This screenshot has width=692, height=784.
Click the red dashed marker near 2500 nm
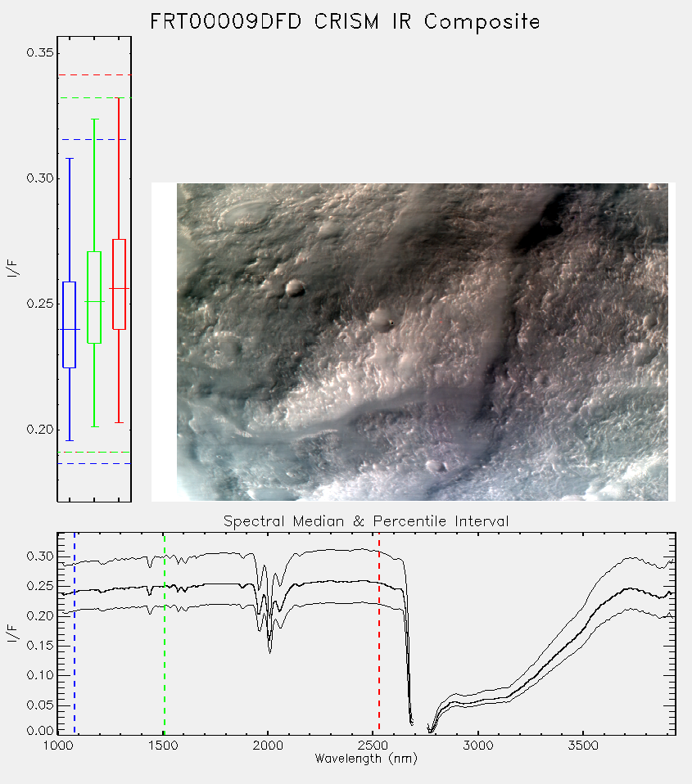(379, 633)
